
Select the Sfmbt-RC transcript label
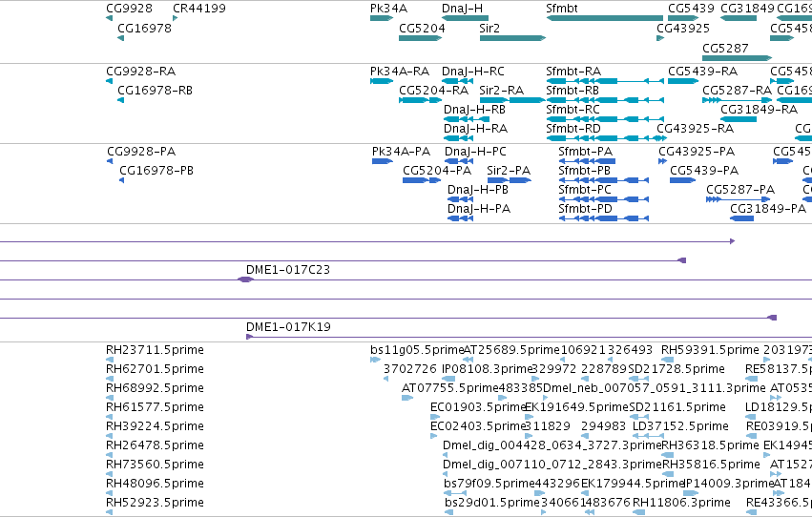573,110
